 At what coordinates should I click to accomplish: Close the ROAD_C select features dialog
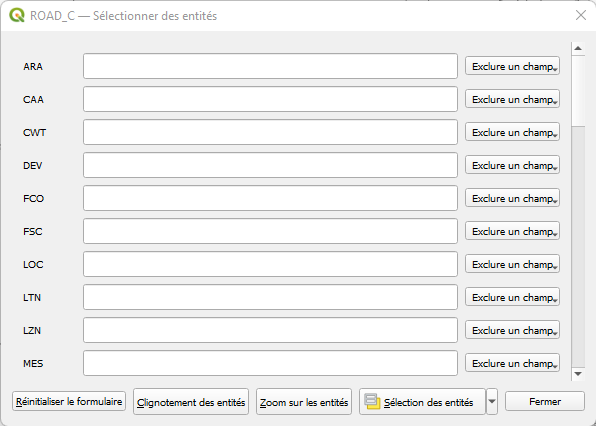tap(581, 15)
